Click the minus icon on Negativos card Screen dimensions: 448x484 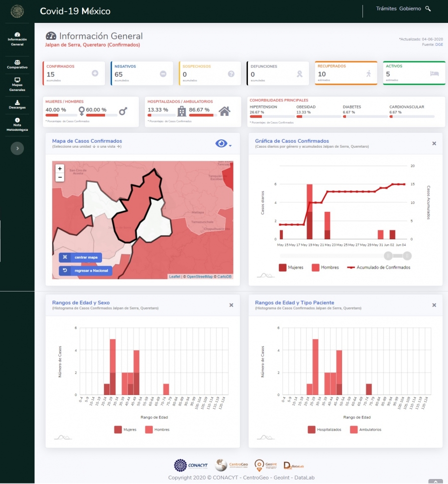pyautogui.click(x=163, y=74)
